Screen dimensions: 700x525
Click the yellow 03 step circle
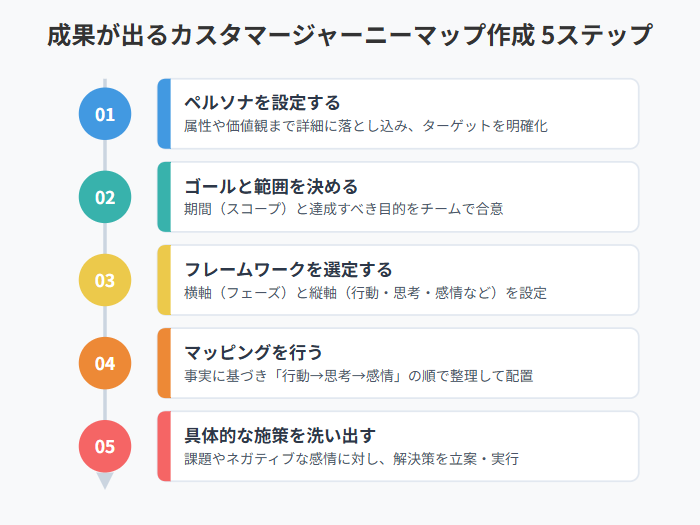coord(105,280)
